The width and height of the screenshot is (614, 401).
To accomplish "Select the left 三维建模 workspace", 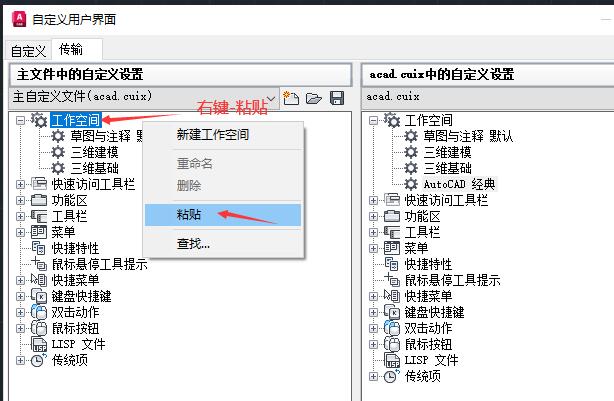I will [x=94, y=152].
